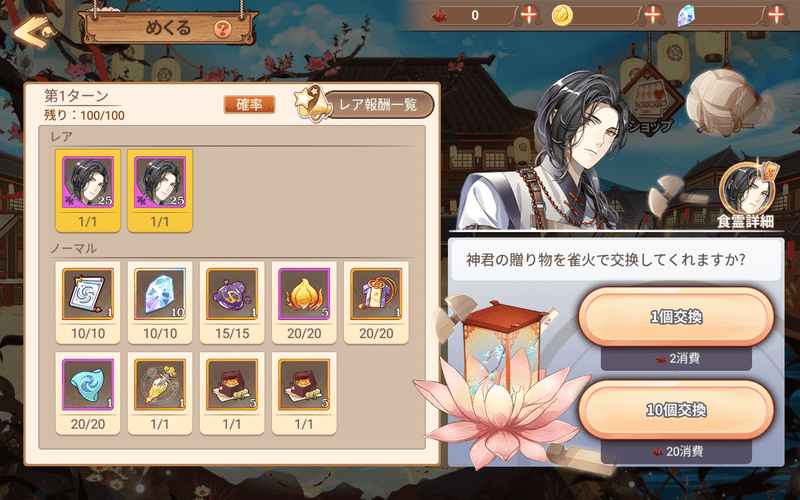Go back using the arrow icon
Viewport: 800px width, 500px height.
pos(33,32)
